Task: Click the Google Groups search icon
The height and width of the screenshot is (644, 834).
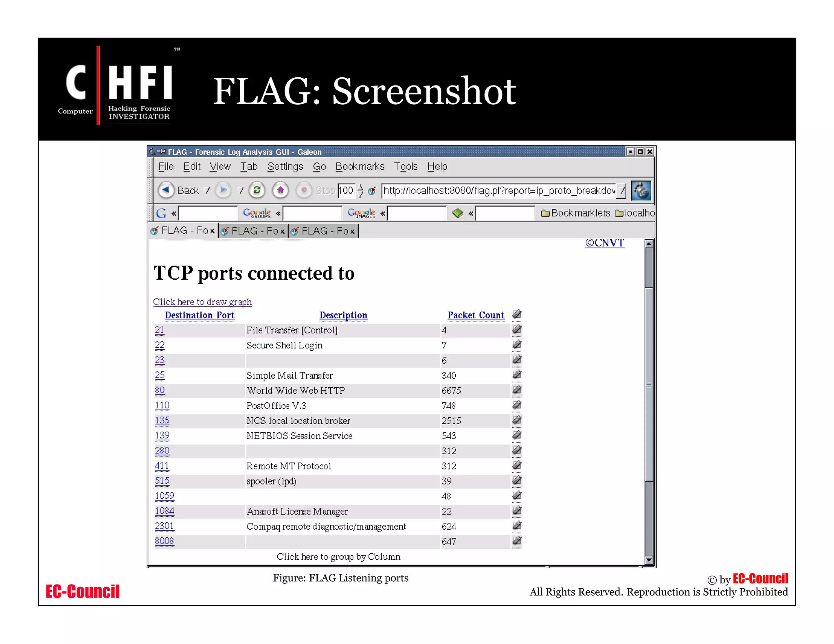Action: tap(257, 213)
